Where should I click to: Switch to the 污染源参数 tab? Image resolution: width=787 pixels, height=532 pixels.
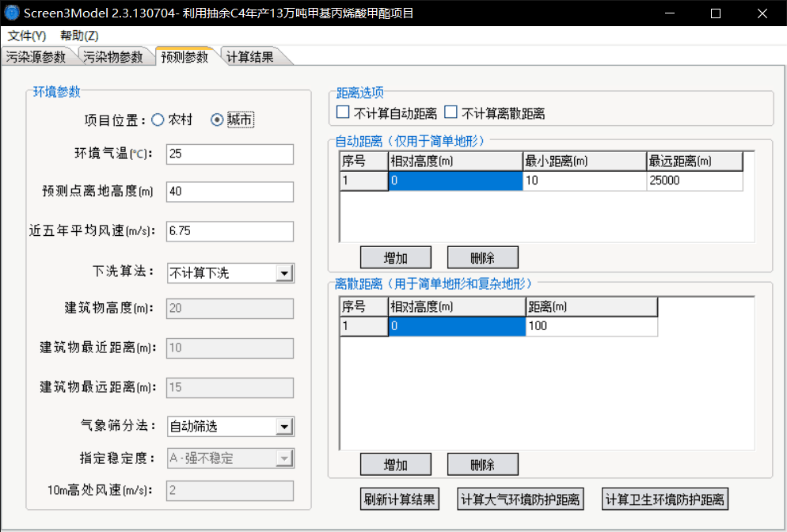(36, 57)
